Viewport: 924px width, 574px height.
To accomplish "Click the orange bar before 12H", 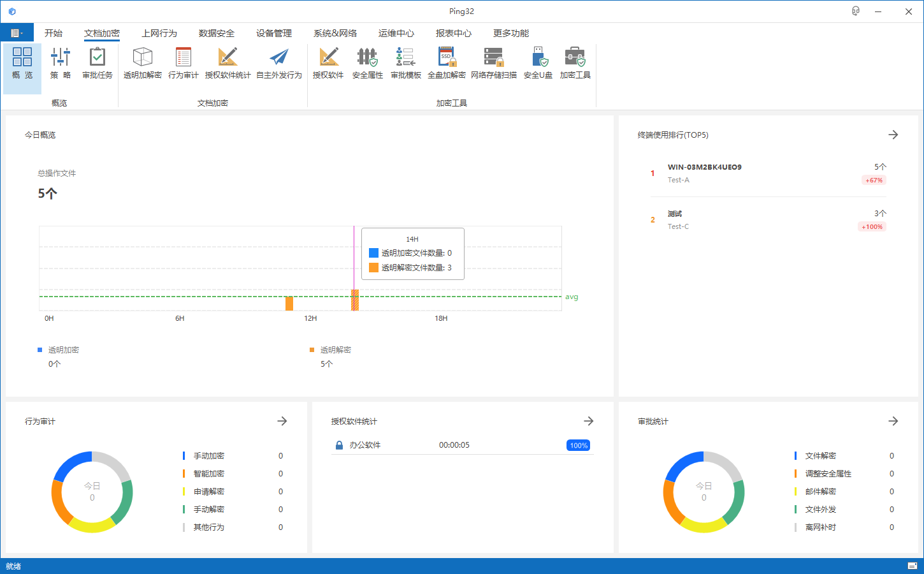I will [x=289, y=304].
